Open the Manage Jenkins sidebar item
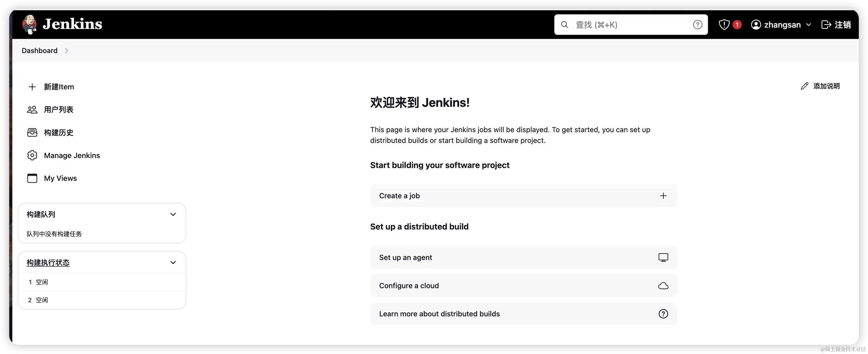 click(72, 155)
